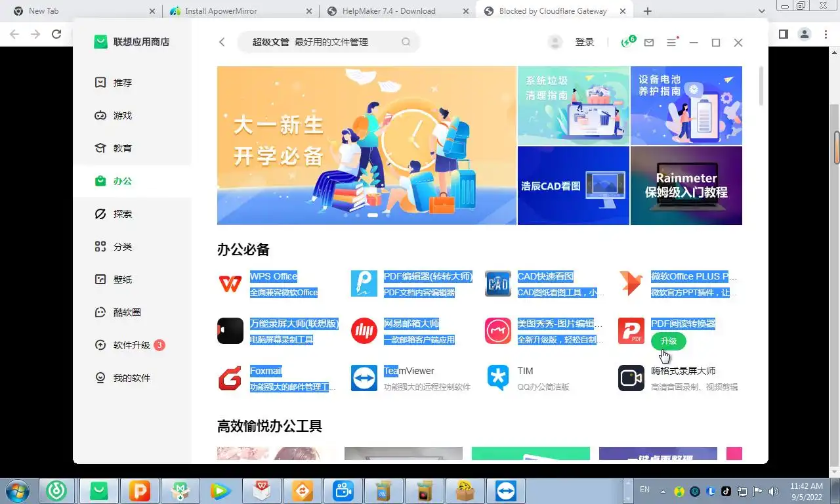Image resolution: width=840 pixels, height=504 pixels.
Task: Open a new browser tab
Action: (x=648, y=11)
